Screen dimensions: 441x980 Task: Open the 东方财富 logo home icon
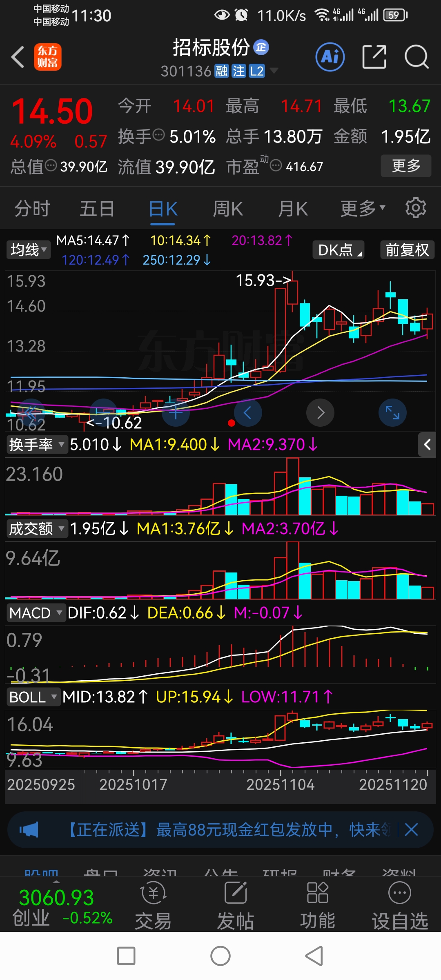click(48, 57)
